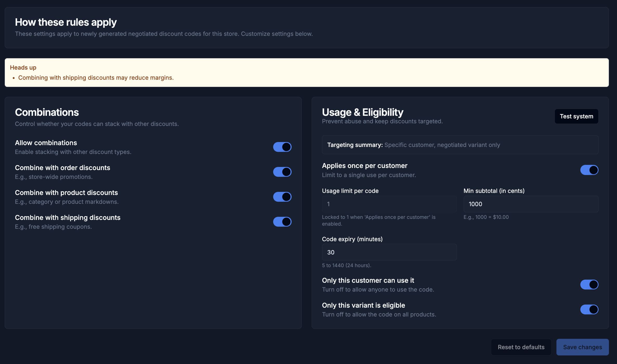617x364 pixels.
Task: Click the Code expiry minutes field
Action: (x=389, y=252)
